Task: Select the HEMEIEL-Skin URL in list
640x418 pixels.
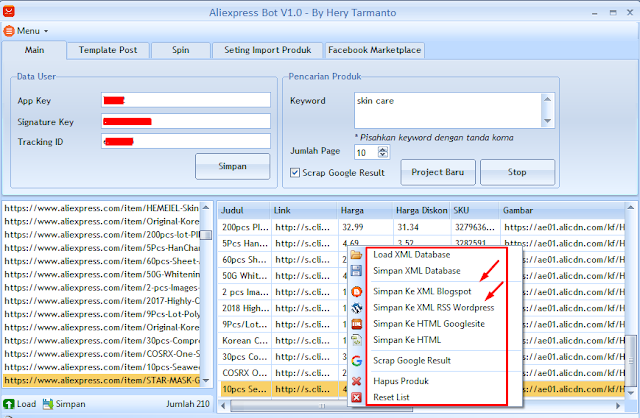Action: (101, 208)
